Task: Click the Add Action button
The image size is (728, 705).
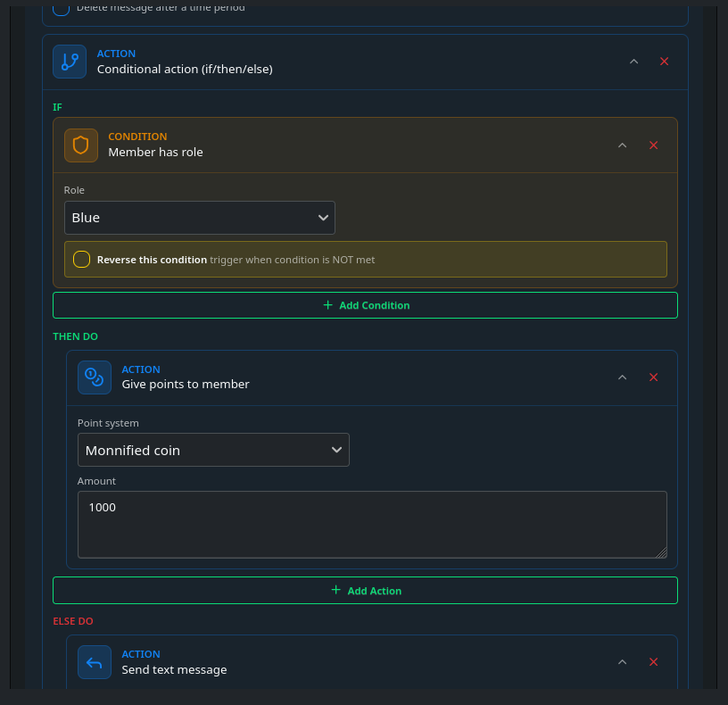Action: coord(365,591)
